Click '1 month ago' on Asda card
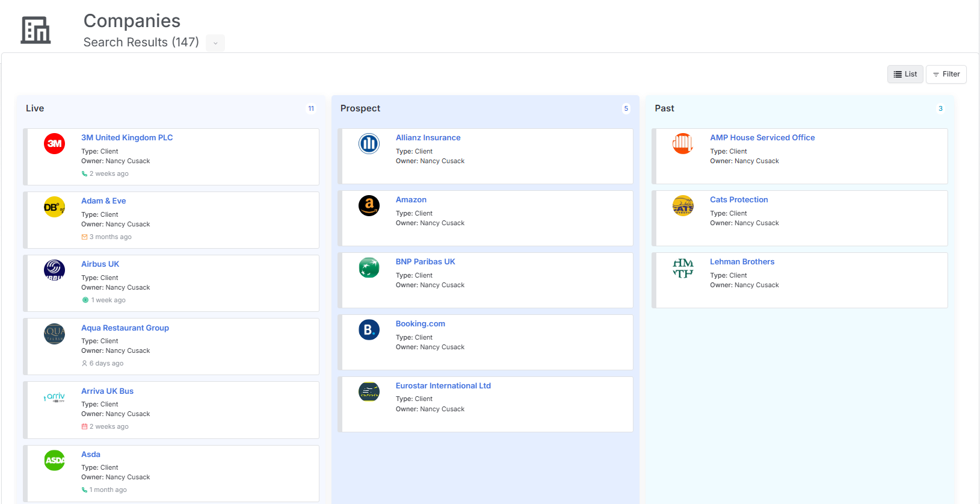 [x=108, y=490]
